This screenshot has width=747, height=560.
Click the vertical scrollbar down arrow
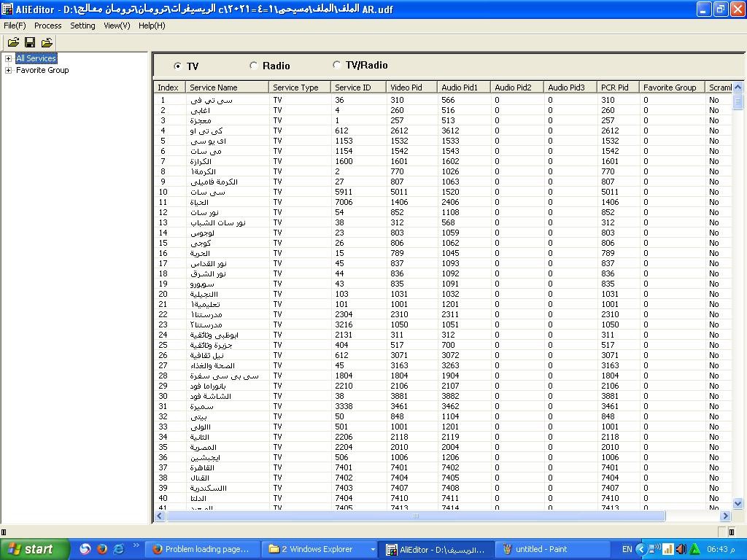(x=737, y=503)
